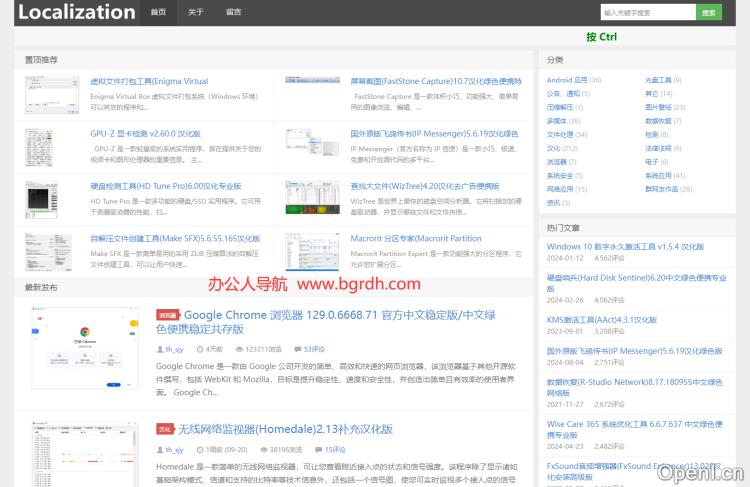
Task: Click the Localization site logo
Action: [x=77, y=12]
